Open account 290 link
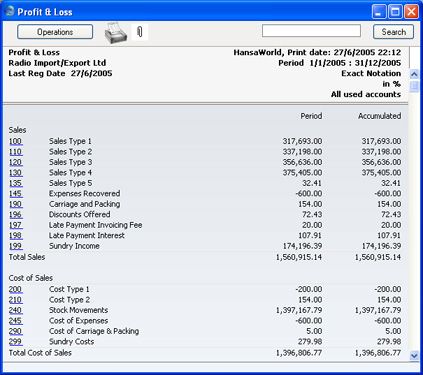Image resolution: width=423 pixels, height=375 pixels. pos(15,331)
